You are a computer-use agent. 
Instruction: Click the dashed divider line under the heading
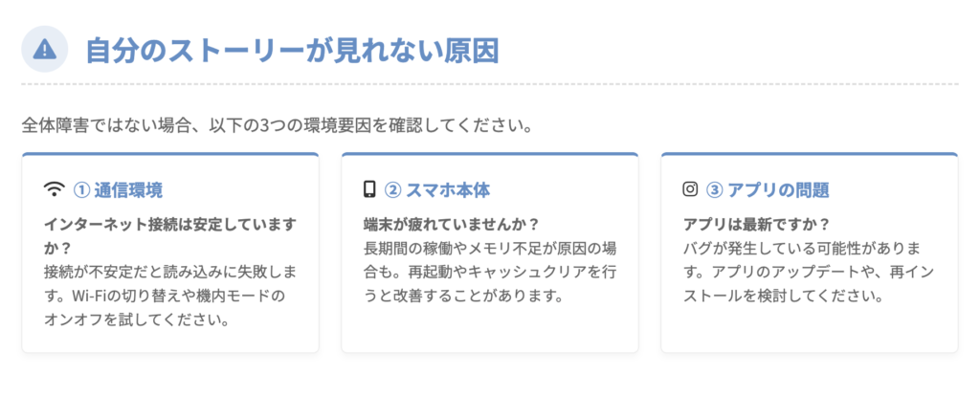489,85
